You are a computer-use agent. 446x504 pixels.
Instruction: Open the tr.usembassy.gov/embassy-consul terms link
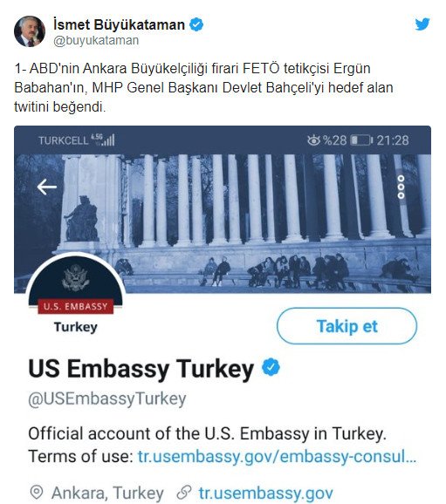[277, 456]
